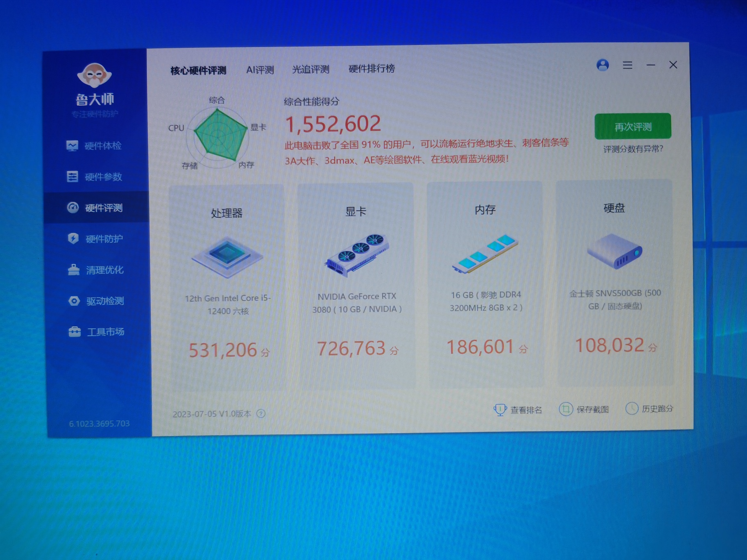Open the hamburger main menu icon

tap(627, 65)
